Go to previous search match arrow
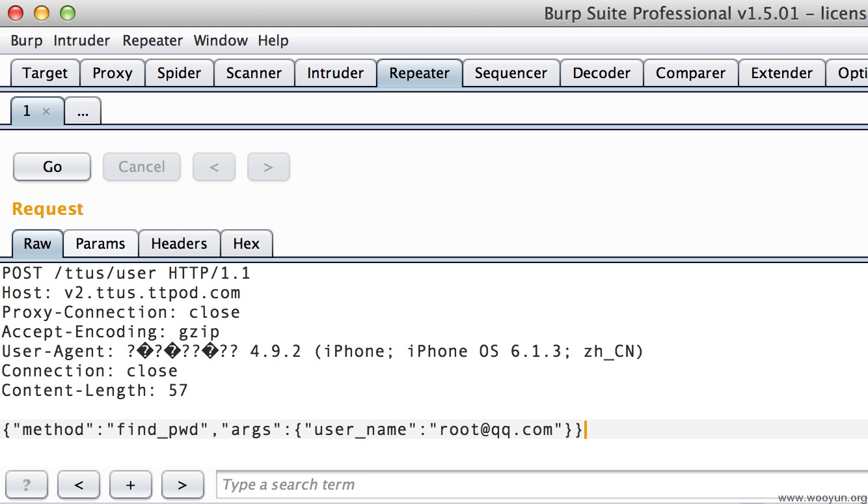Viewport: 868px width, 504px height. click(x=79, y=484)
